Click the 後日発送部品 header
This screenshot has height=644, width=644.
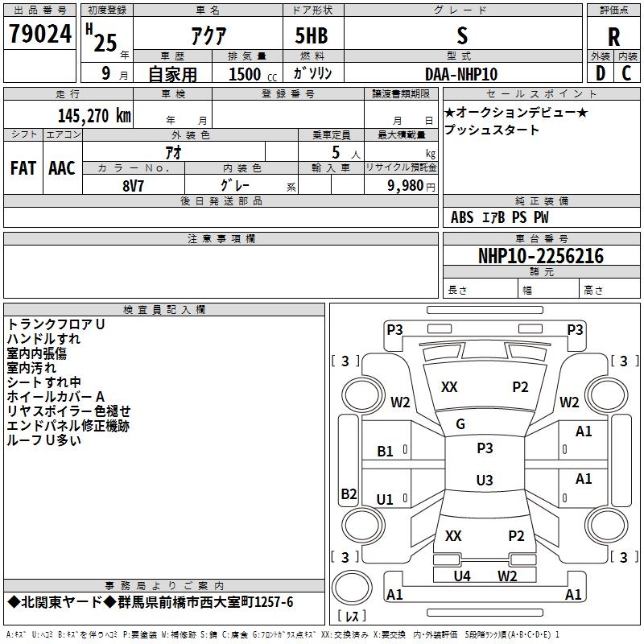pyautogui.click(x=221, y=200)
